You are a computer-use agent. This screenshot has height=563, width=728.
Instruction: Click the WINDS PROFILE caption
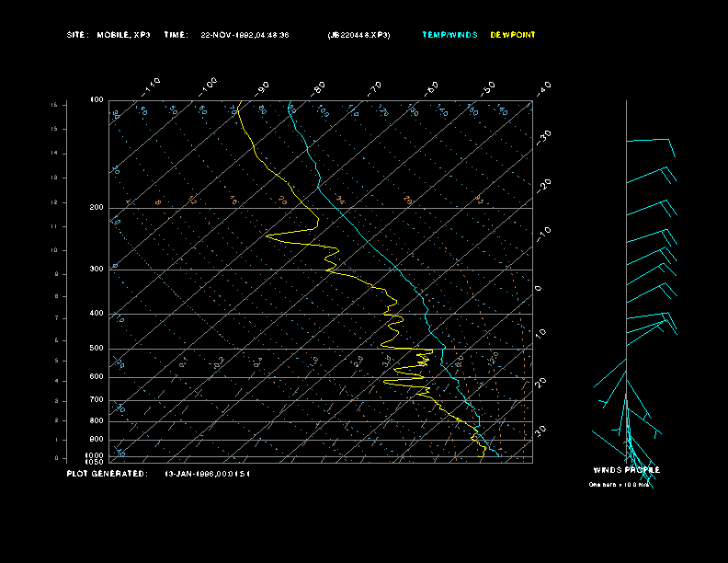point(628,470)
